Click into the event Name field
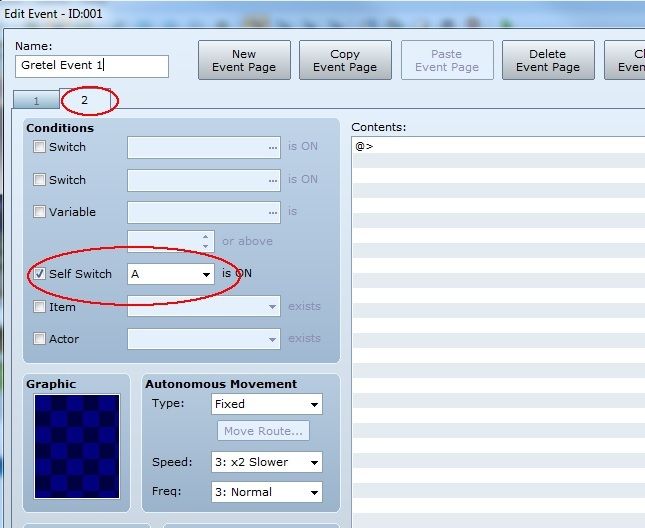This screenshot has width=645, height=528. coord(92,66)
